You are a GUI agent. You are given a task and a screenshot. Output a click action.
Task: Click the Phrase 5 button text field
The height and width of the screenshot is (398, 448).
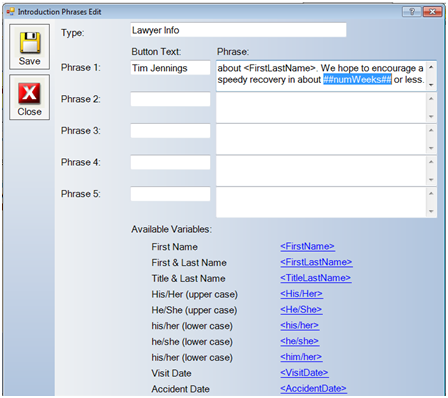click(170, 194)
